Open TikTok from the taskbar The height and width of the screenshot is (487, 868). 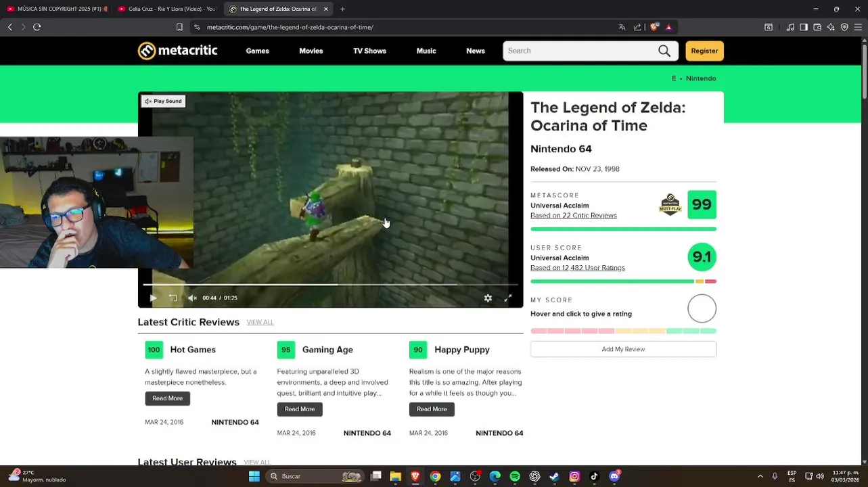pyautogui.click(x=594, y=476)
